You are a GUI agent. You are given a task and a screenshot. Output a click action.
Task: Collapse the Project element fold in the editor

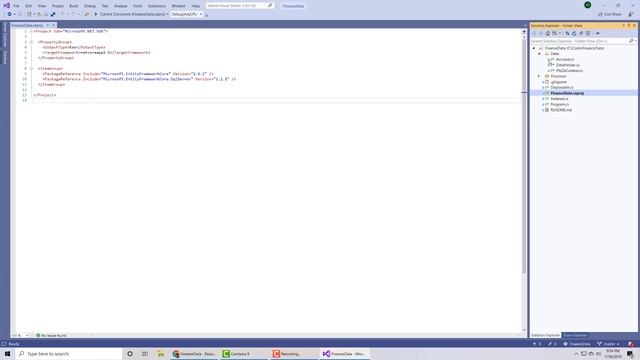click(31, 31)
